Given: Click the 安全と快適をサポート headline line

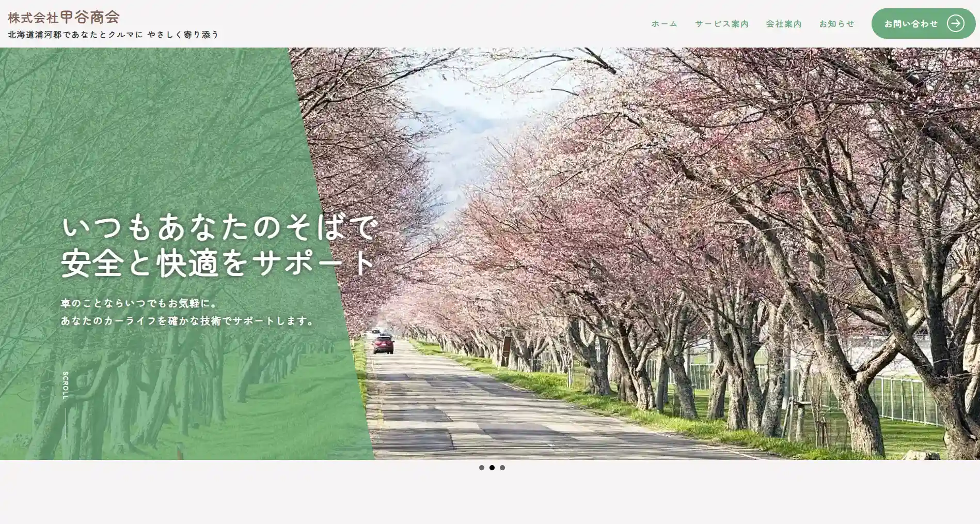Looking at the screenshot, I should point(218,263).
